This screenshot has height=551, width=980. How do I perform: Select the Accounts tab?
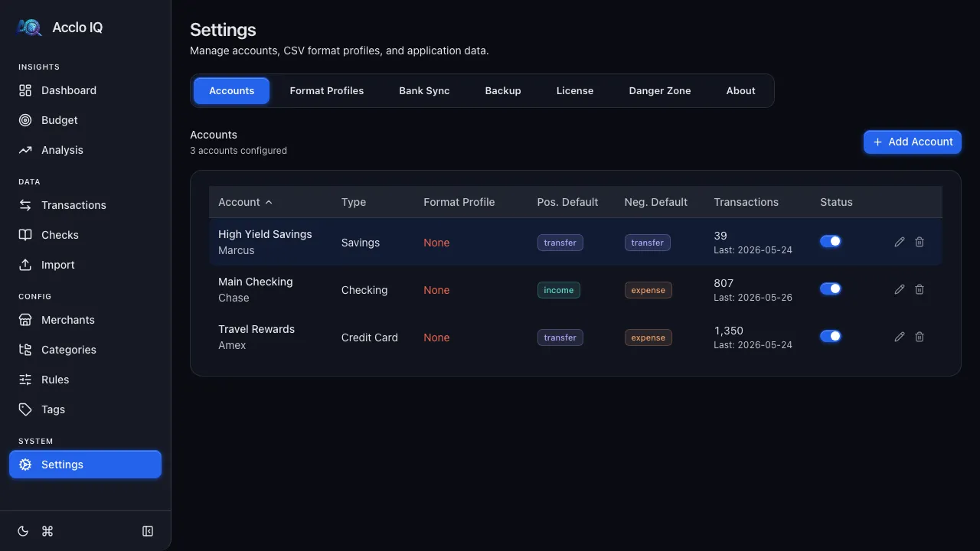(x=231, y=90)
